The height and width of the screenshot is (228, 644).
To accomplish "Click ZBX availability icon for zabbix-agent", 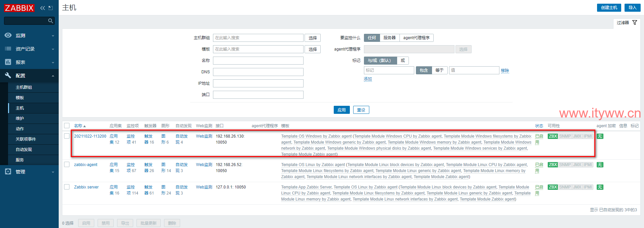I will pos(553,165).
